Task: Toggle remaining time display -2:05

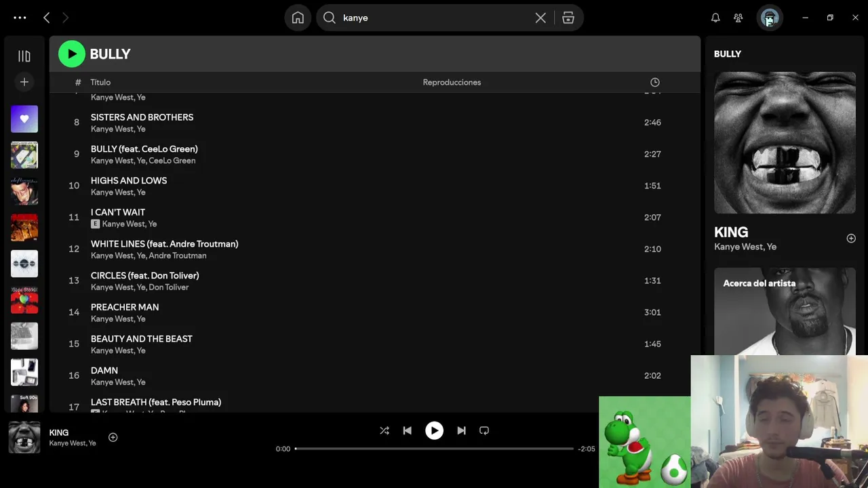Action: (x=587, y=449)
